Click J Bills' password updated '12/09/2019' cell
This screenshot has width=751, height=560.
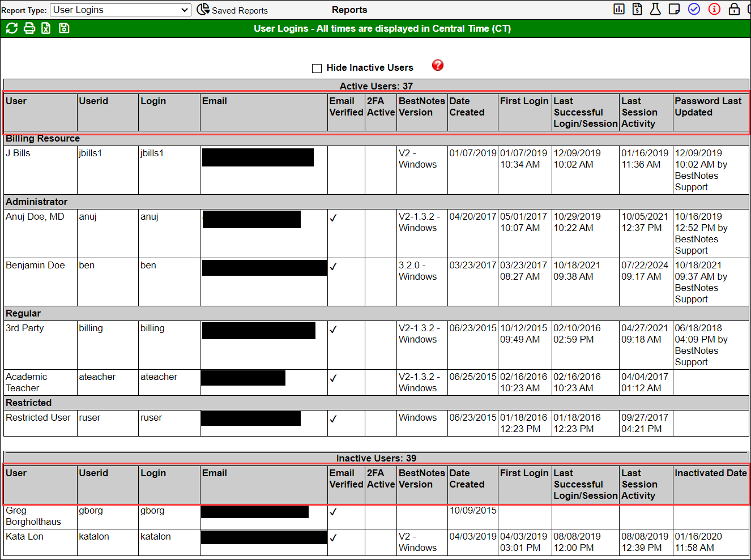click(711, 170)
